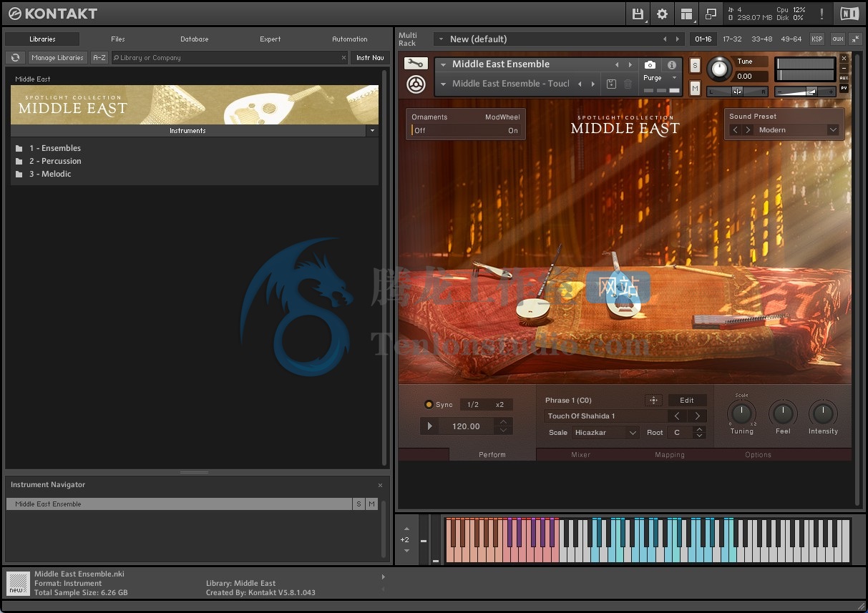Click the exclamation warning icon
Image resolution: width=868 pixels, height=613 pixels.
click(821, 14)
